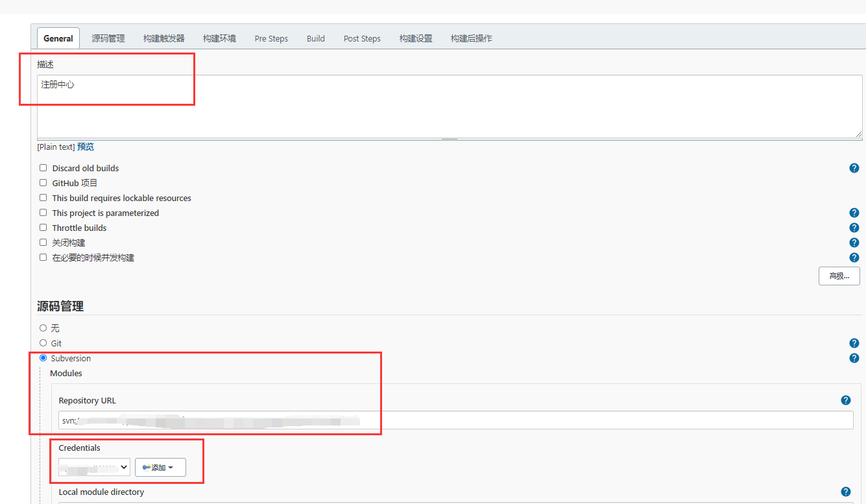The height and width of the screenshot is (504, 866).
Task: Expand the 添加 credentials dropdown
Action: pos(160,467)
